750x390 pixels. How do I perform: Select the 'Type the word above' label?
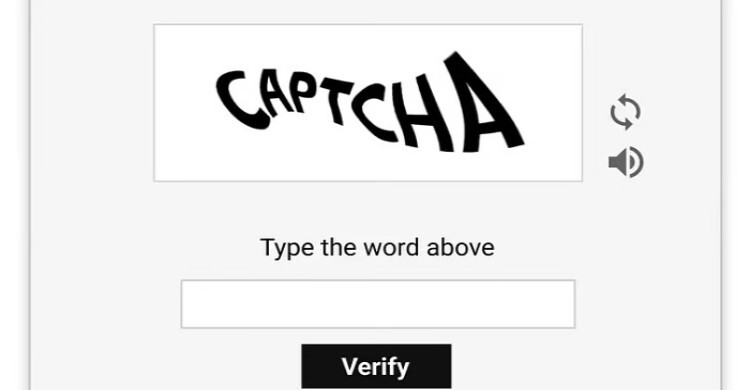pos(377,248)
